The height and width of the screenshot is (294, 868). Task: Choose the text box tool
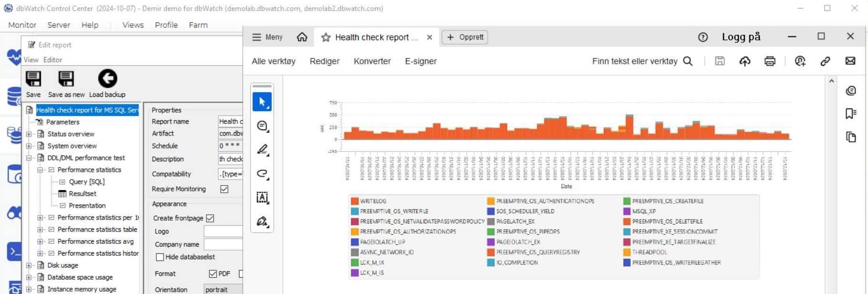pyautogui.click(x=262, y=198)
